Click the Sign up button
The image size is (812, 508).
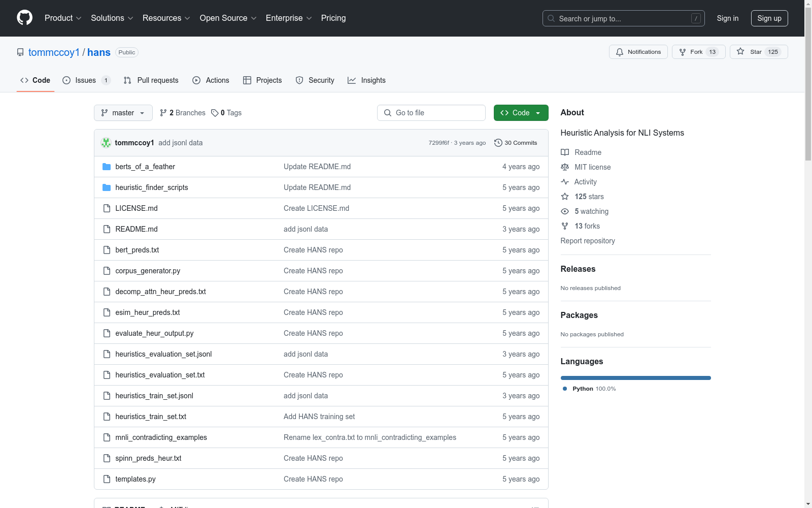pyautogui.click(x=769, y=18)
